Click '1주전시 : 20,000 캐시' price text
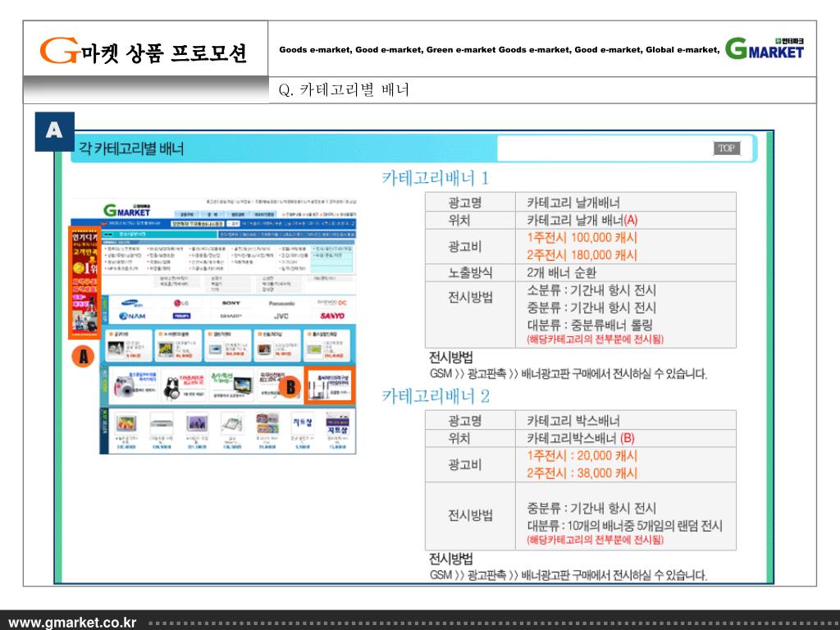Viewport: 840px width, 630px height. point(582,456)
